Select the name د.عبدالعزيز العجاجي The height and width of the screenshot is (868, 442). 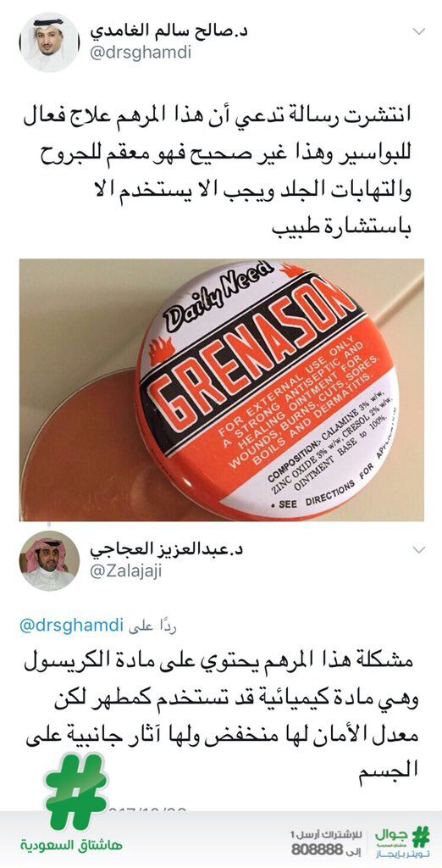(x=166, y=549)
